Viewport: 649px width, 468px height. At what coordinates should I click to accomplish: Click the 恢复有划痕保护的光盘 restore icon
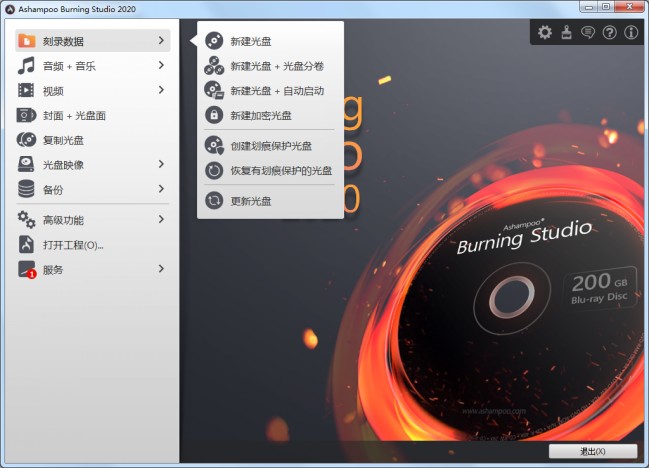[214, 170]
